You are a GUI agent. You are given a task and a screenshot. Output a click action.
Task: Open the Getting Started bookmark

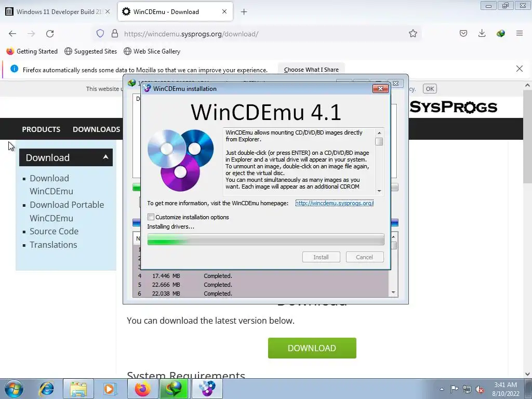[x=32, y=51]
